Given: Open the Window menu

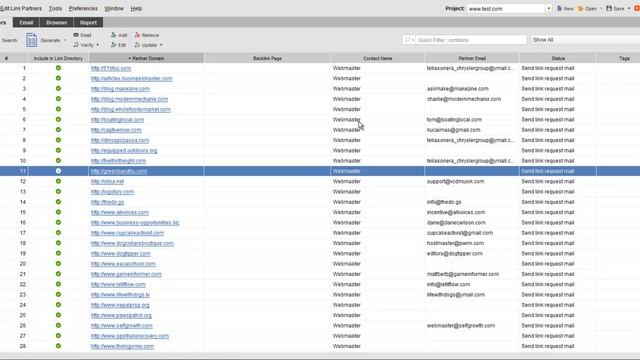Looking at the screenshot, I should point(114,9).
